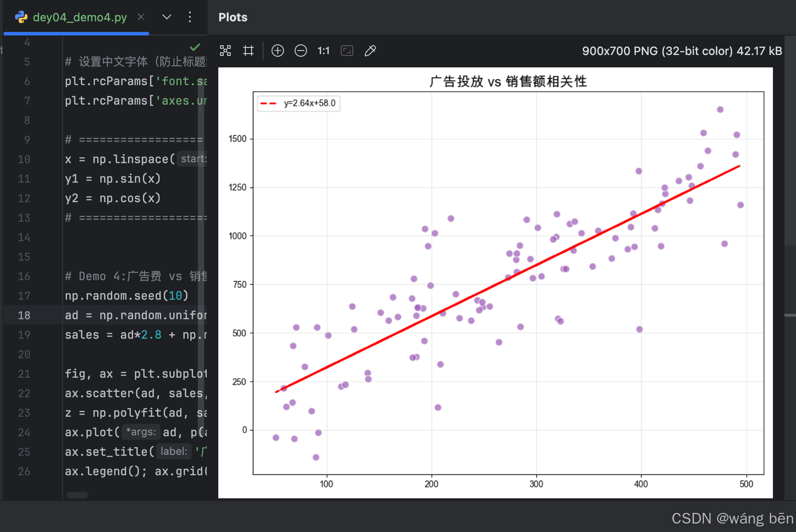The width and height of the screenshot is (796, 532).
Task: Toggle chessboard transparency in Plots toolbar
Action: click(x=225, y=51)
